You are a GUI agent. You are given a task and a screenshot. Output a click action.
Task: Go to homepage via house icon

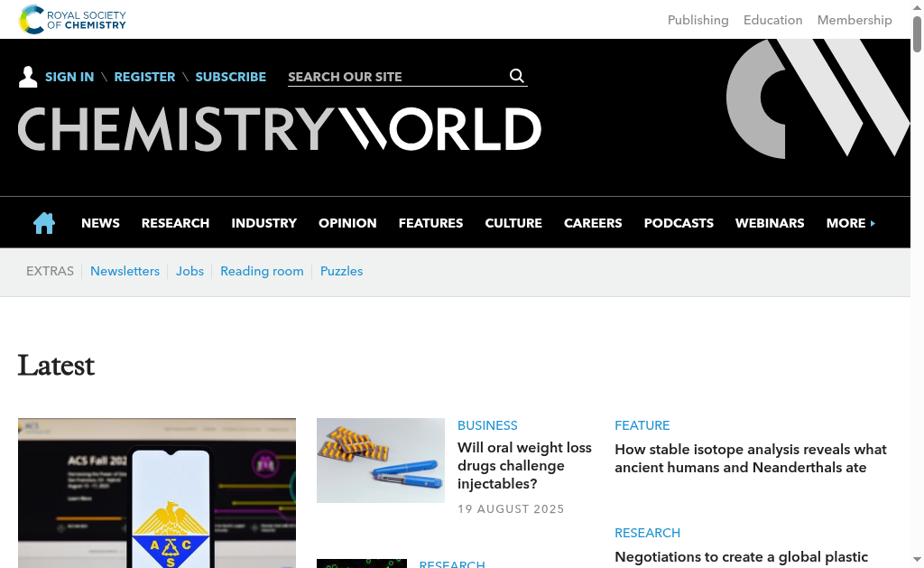point(44,223)
